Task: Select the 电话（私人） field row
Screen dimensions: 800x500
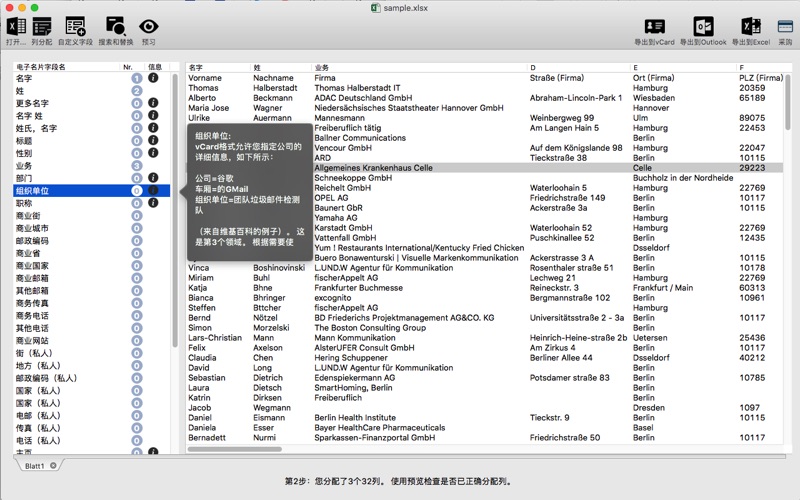Action: pos(92,440)
